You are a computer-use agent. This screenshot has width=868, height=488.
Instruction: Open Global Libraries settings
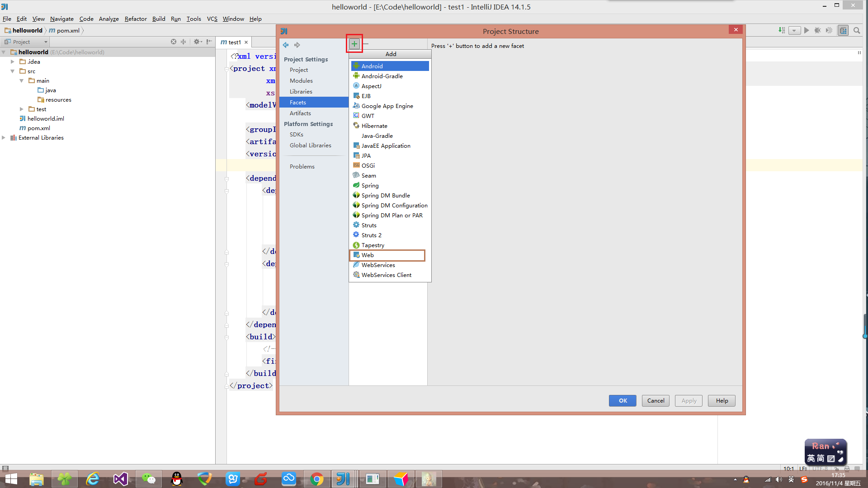[314, 145]
